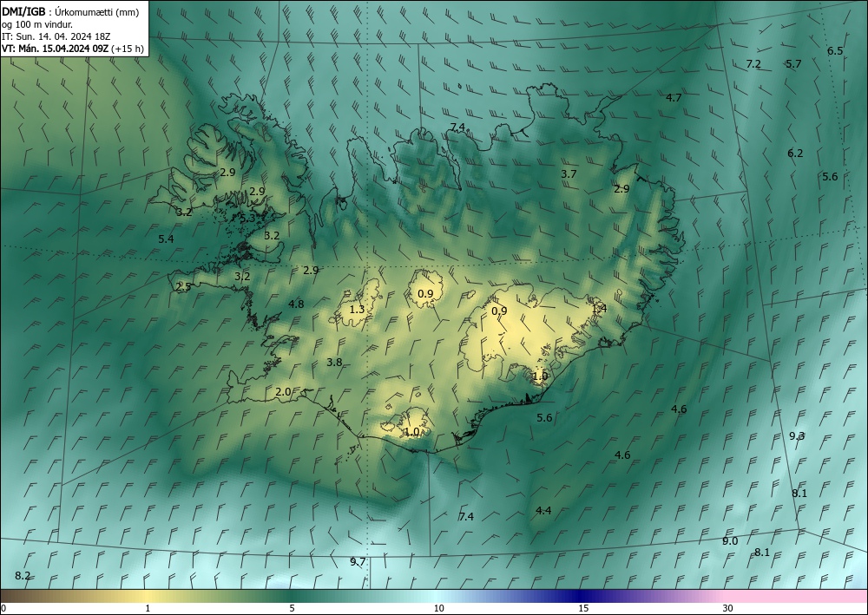Click the map value '5.3'
This screenshot has height=615, width=868.
247,218
